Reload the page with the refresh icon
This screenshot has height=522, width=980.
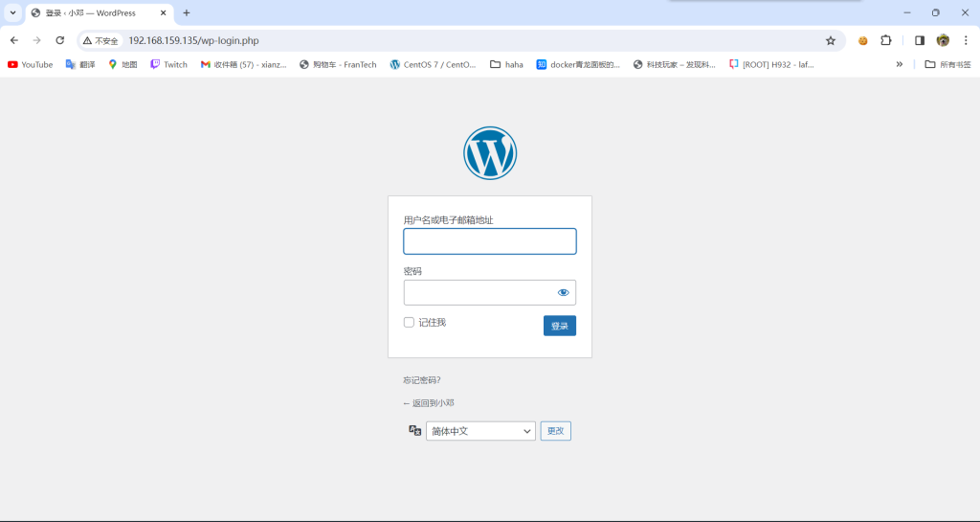pyautogui.click(x=60, y=40)
